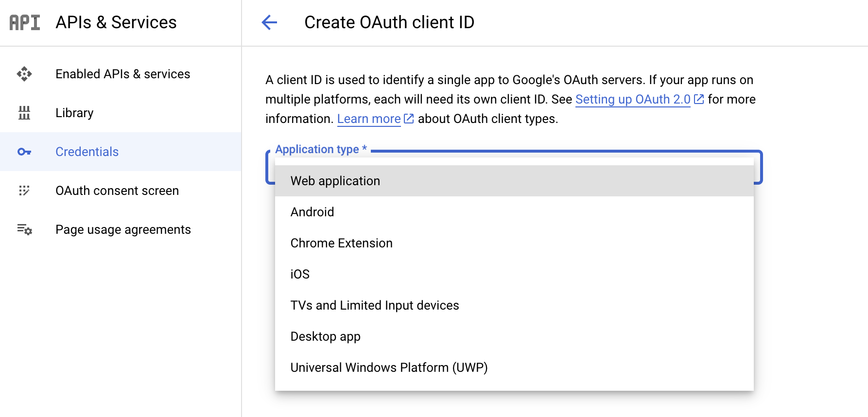This screenshot has width=868, height=417.
Task: Click the Create OAuth client ID heading
Action: click(389, 22)
